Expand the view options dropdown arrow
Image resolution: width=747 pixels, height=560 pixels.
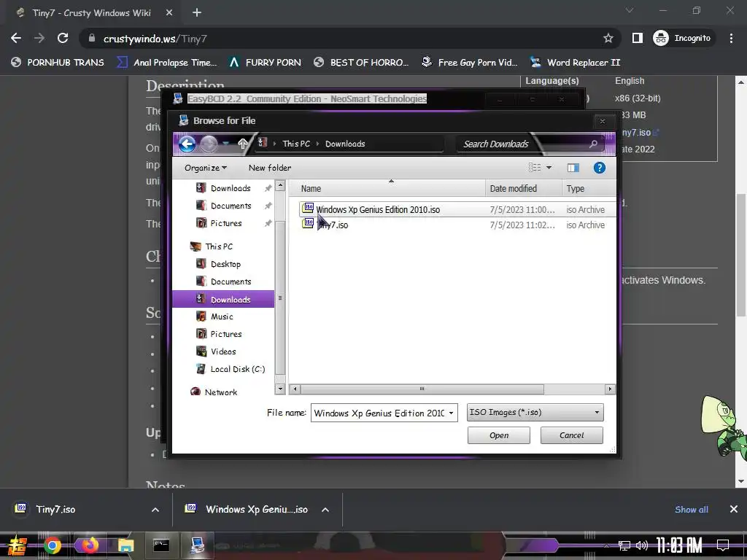point(549,168)
